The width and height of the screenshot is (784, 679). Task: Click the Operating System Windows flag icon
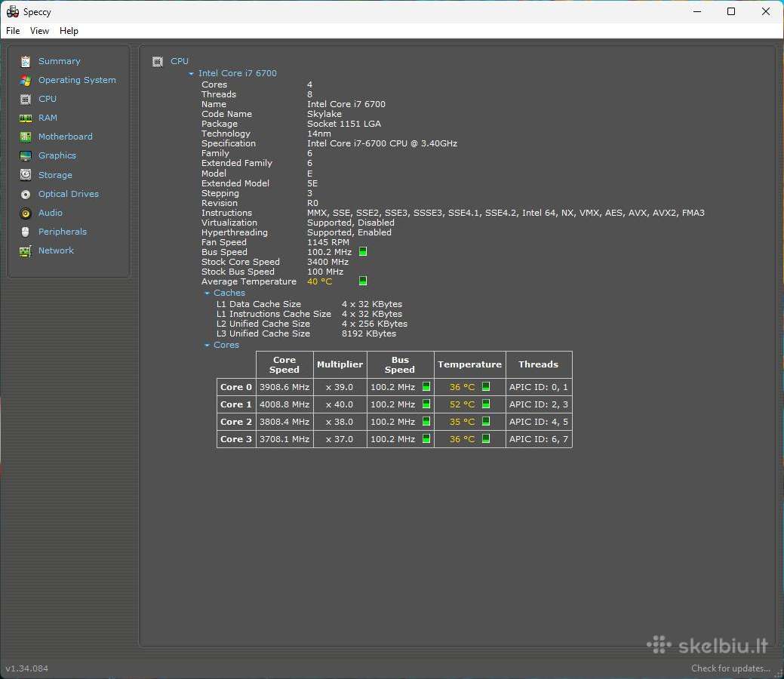(x=26, y=81)
